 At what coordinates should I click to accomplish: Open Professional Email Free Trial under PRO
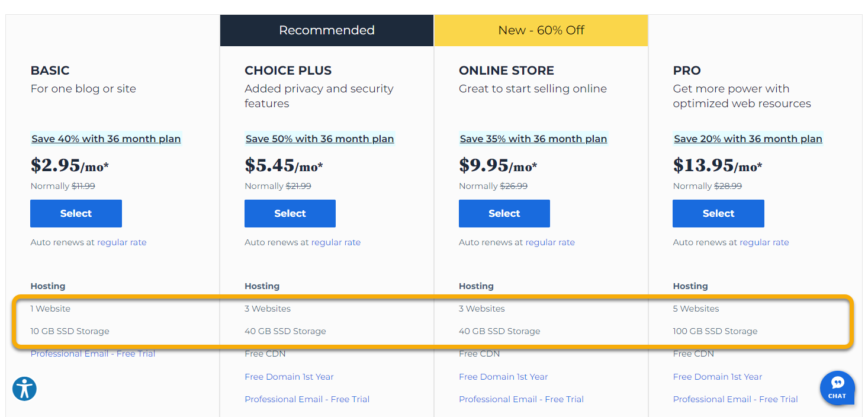[x=735, y=399]
